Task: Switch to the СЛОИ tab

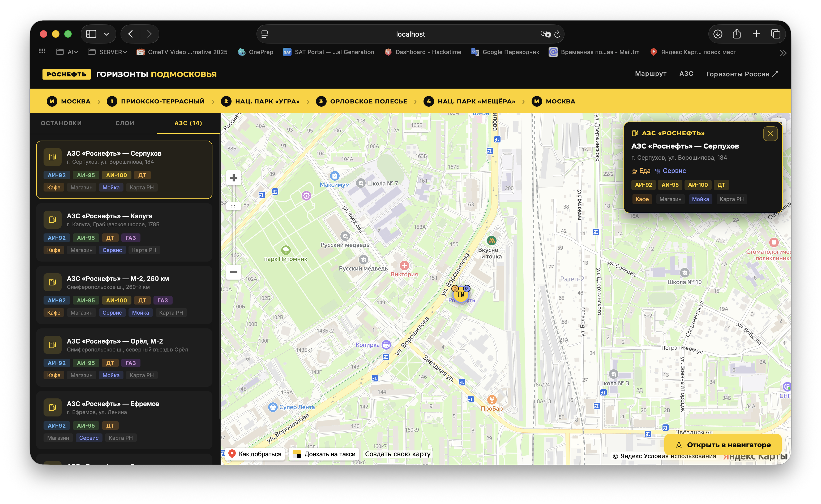Action: (x=125, y=123)
